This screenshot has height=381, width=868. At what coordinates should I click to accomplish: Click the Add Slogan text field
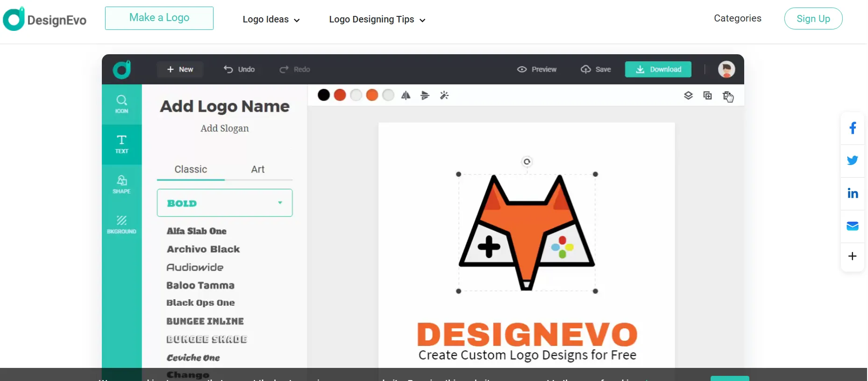225,128
